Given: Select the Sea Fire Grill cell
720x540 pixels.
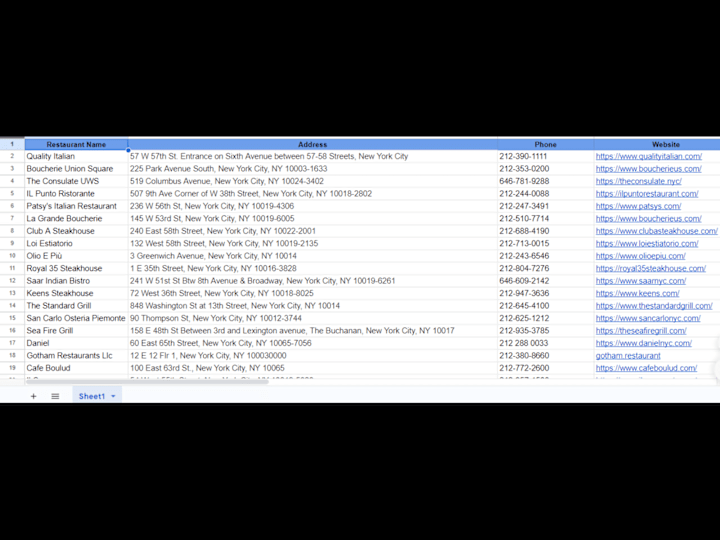Looking at the screenshot, I should click(x=76, y=330).
